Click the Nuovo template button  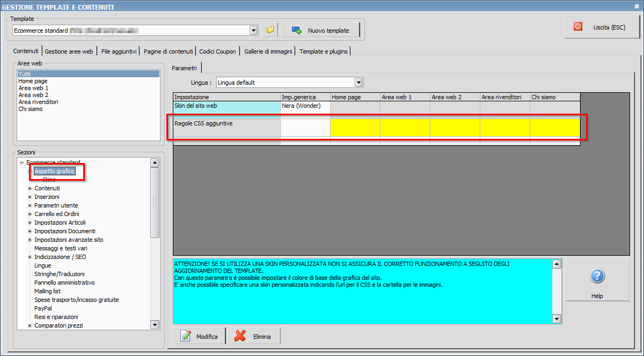coord(321,31)
